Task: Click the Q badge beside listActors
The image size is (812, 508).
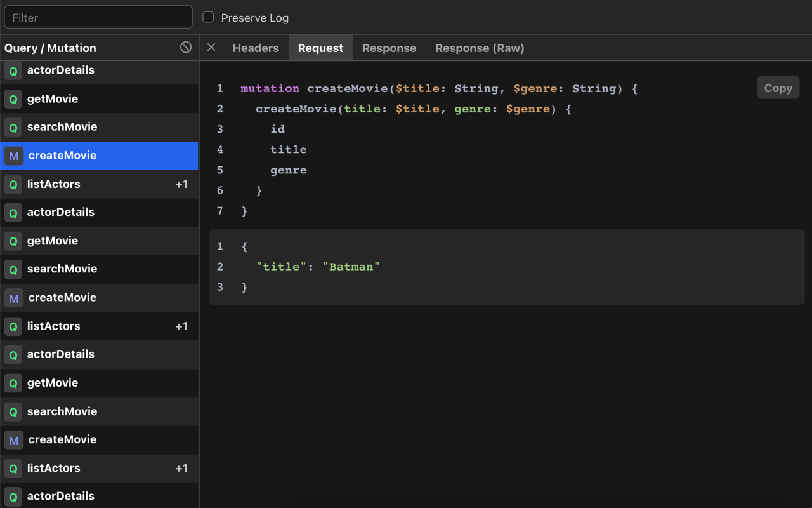Action: pyautogui.click(x=13, y=184)
